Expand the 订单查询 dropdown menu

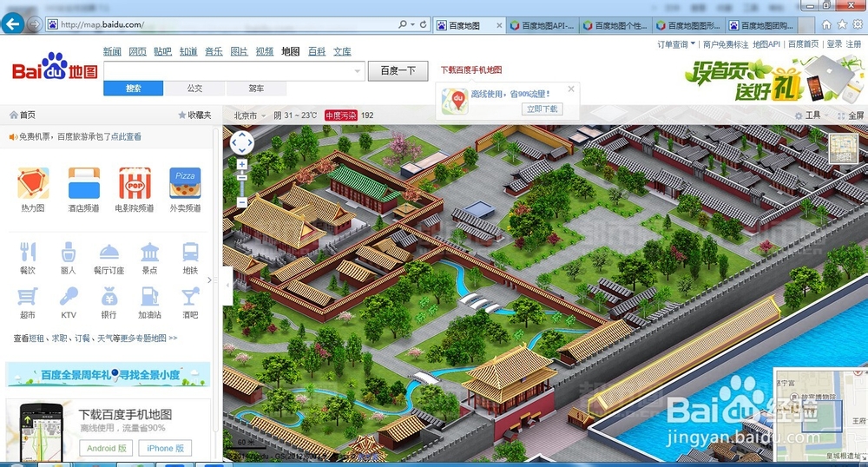coord(676,44)
